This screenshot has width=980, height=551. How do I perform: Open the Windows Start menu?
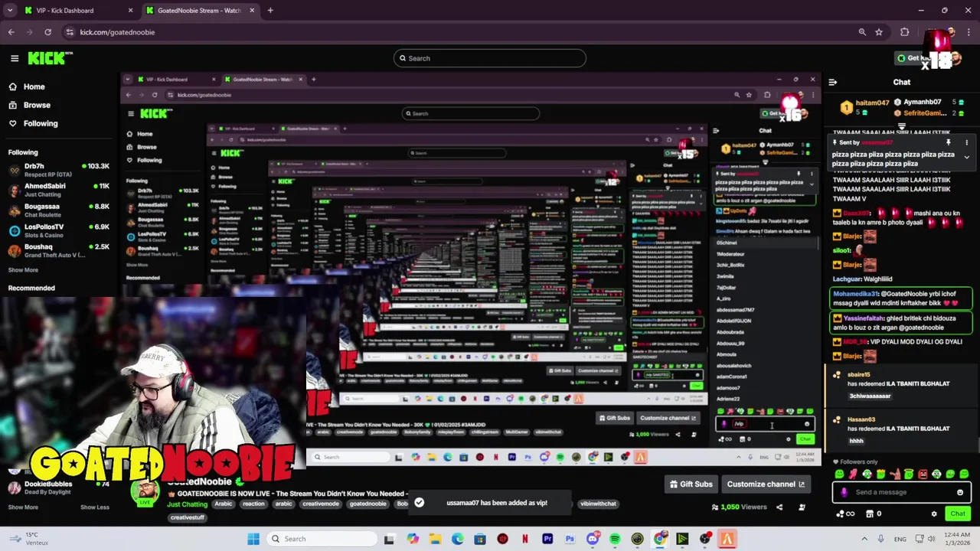click(x=253, y=539)
